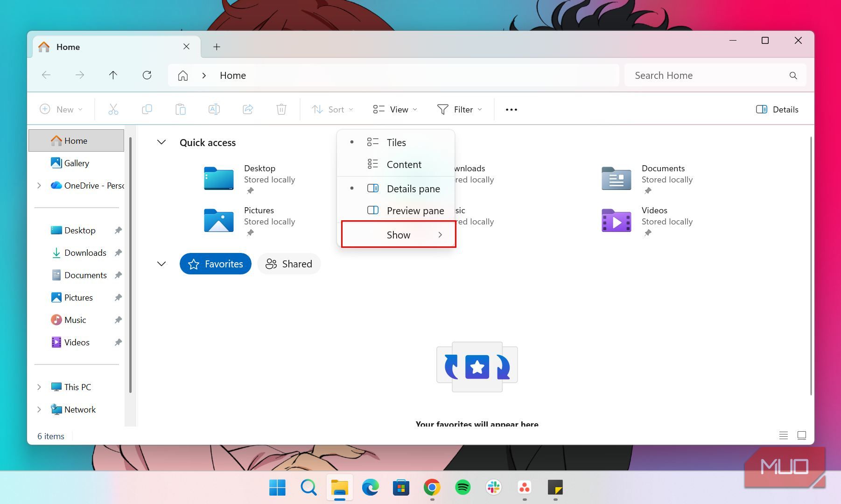Open the View dropdown menu
Screen dimensions: 841x504
[395, 109]
